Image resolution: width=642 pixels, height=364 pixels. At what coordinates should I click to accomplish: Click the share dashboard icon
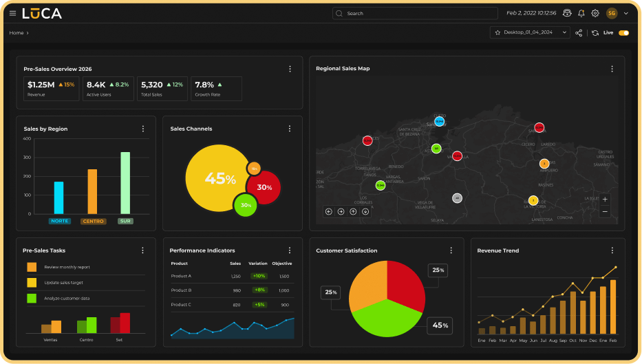point(579,32)
